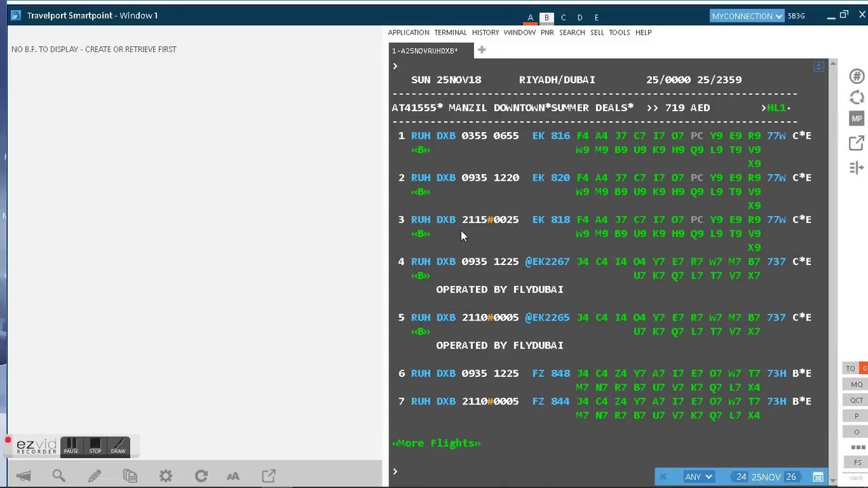
Task: Click C*E link on line 1
Action: tap(802, 136)
